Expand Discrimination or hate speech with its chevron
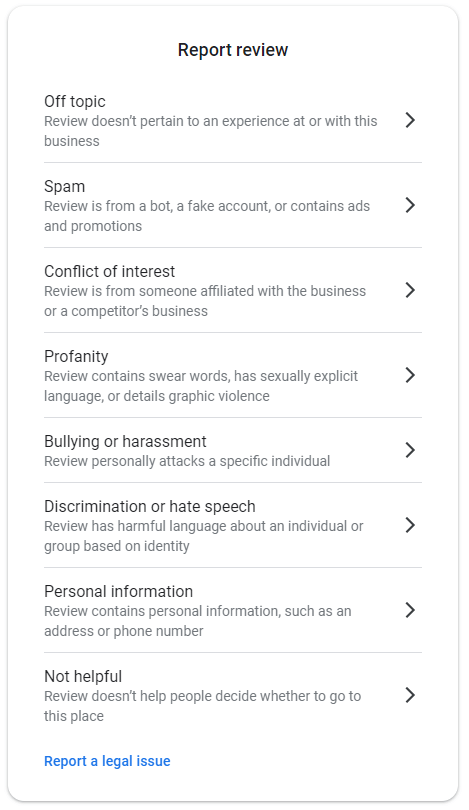This screenshot has width=469, height=810. [x=410, y=525]
